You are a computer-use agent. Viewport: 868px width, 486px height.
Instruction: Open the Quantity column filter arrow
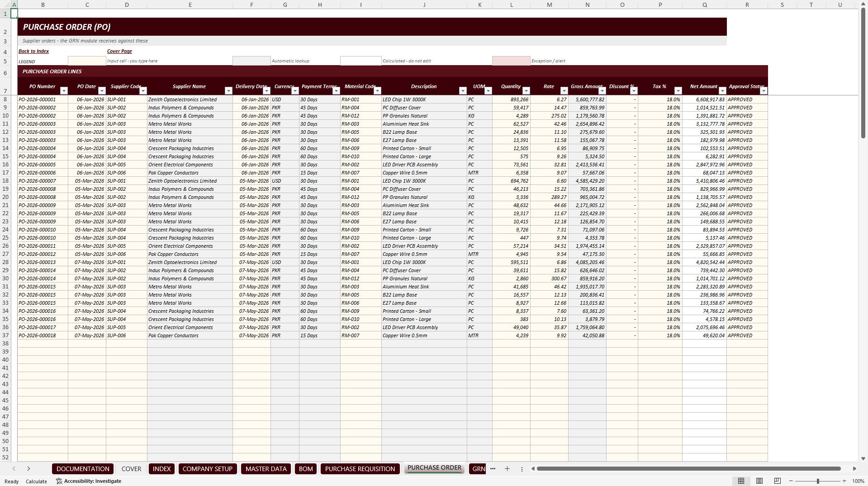(x=526, y=91)
